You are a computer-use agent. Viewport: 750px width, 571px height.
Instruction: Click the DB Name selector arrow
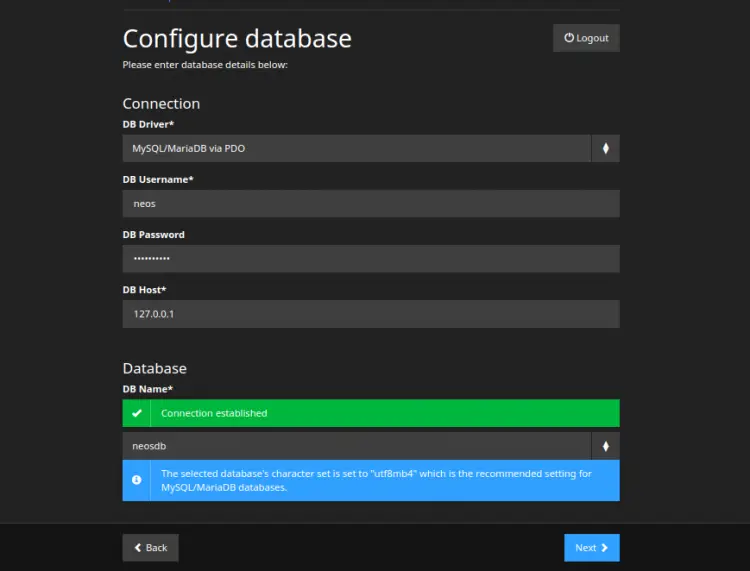click(605, 446)
